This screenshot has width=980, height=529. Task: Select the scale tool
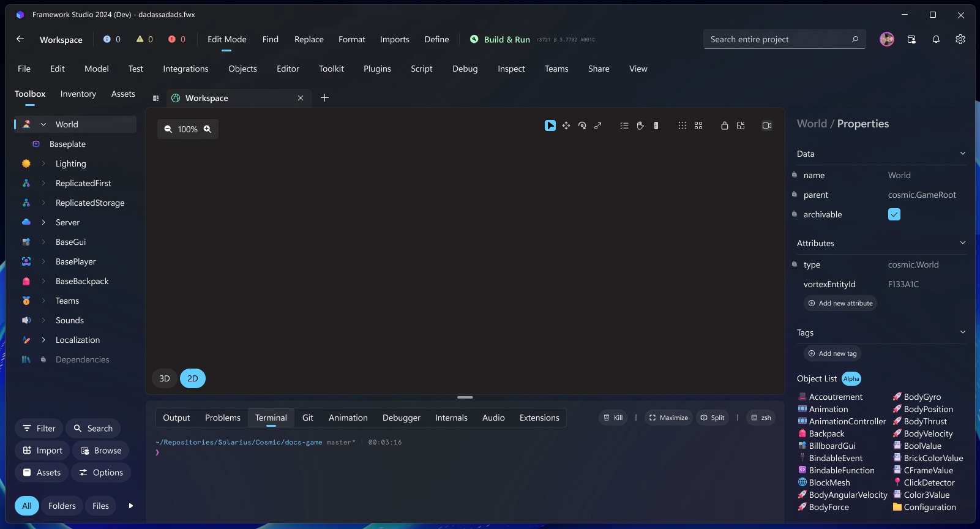[x=598, y=126]
